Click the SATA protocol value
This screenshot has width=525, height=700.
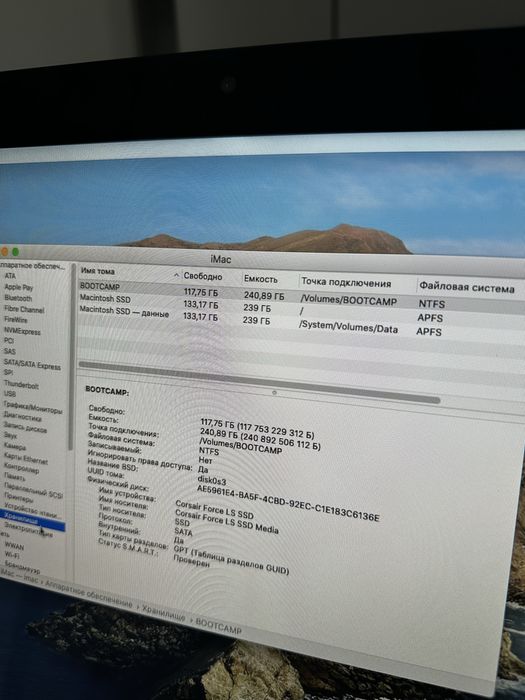tap(183, 532)
